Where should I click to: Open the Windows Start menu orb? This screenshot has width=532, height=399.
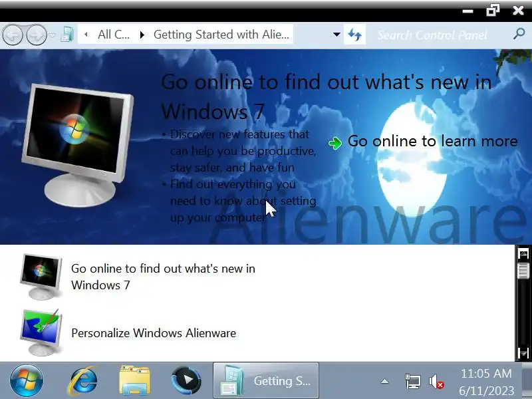point(27,380)
